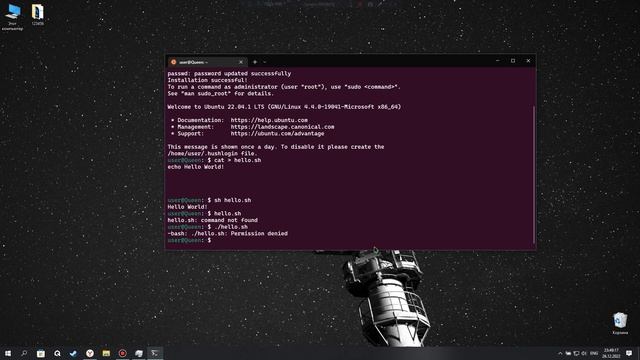Click the network tray icon
The height and width of the screenshot is (360, 640).
pos(576,353)
